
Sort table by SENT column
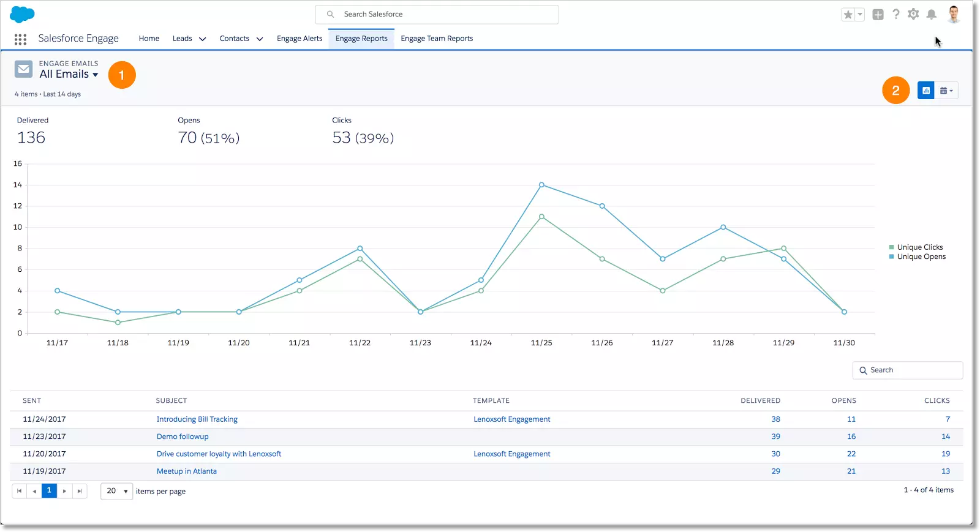(32, 401)
